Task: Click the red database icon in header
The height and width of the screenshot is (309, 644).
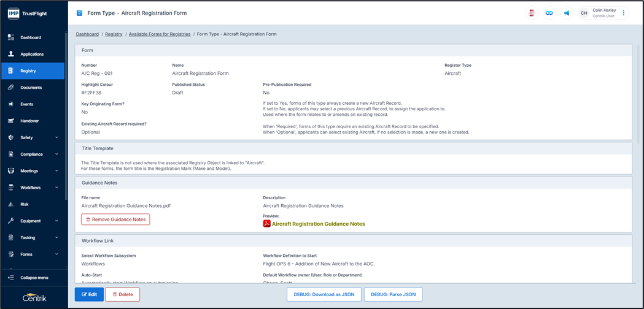Action: pyautogui.click(x=532, y=13)
